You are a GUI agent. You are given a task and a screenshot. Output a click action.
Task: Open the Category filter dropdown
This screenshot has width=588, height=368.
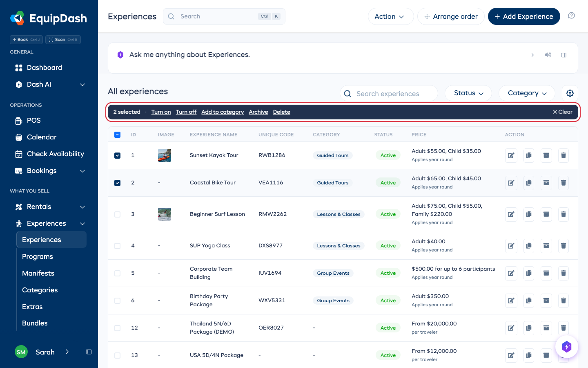point(527,93)
